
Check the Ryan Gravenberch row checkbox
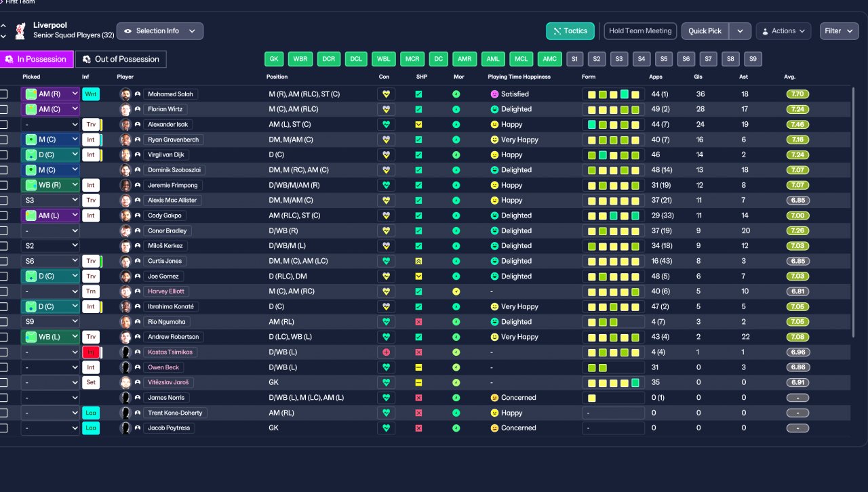[x=4, y=140]
